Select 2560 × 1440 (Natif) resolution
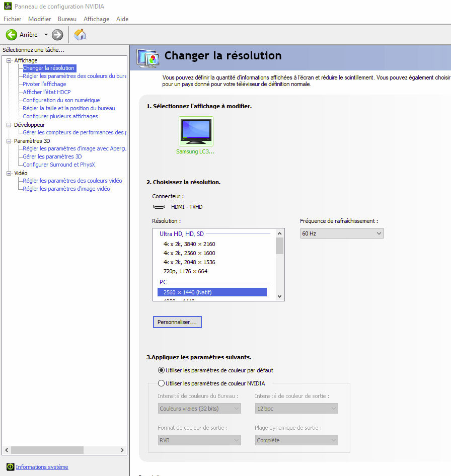Screen dimensions: 451x476 (212, 292)
